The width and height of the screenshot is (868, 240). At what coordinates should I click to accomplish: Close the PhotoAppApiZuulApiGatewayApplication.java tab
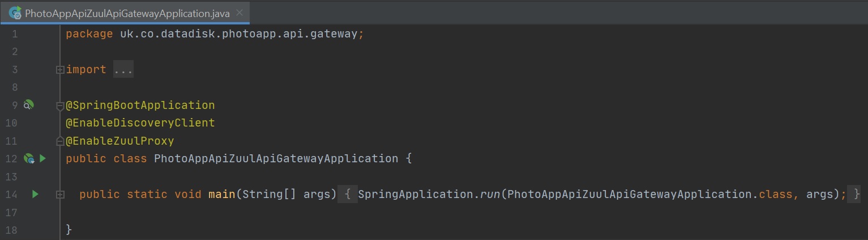pyautogui.click(x=240, y=12)
